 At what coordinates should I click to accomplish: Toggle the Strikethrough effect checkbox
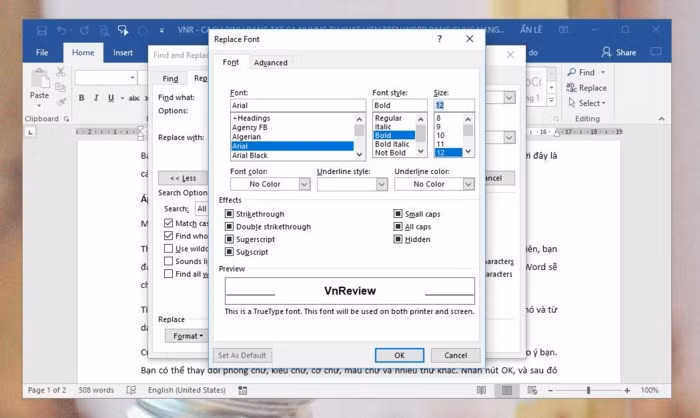pos(230,214)
